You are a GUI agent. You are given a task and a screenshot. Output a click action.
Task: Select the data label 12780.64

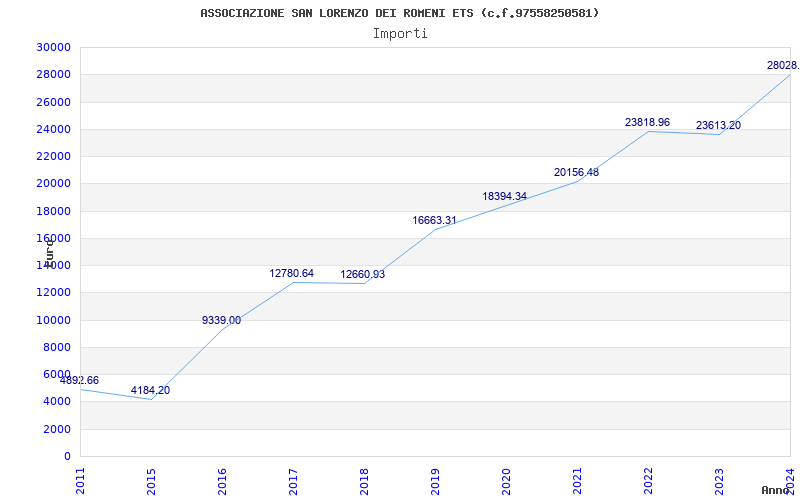292,273
